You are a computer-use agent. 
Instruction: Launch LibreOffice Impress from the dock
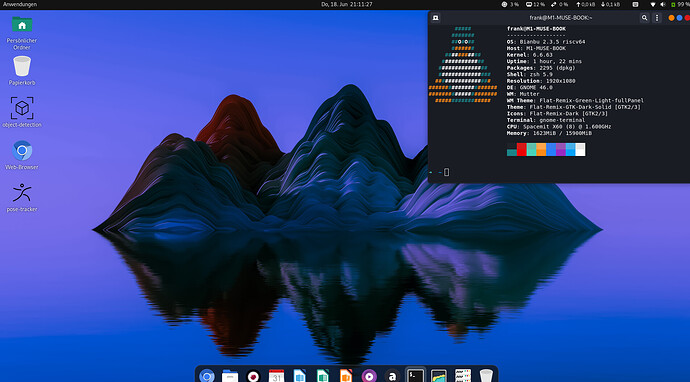click(346, 375)
